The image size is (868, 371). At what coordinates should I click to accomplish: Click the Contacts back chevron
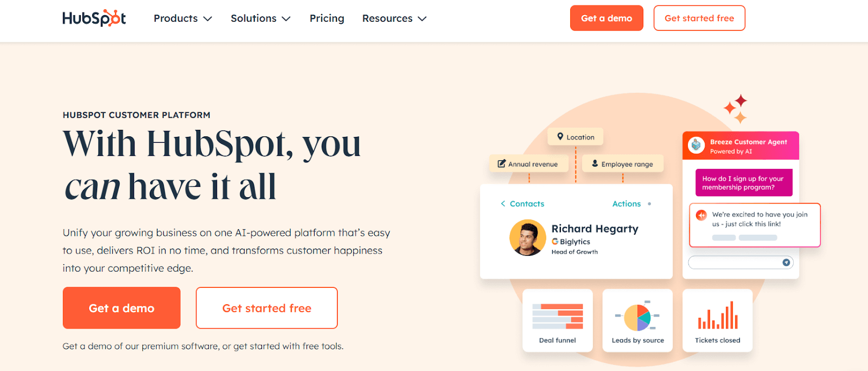tap(503, 204)
